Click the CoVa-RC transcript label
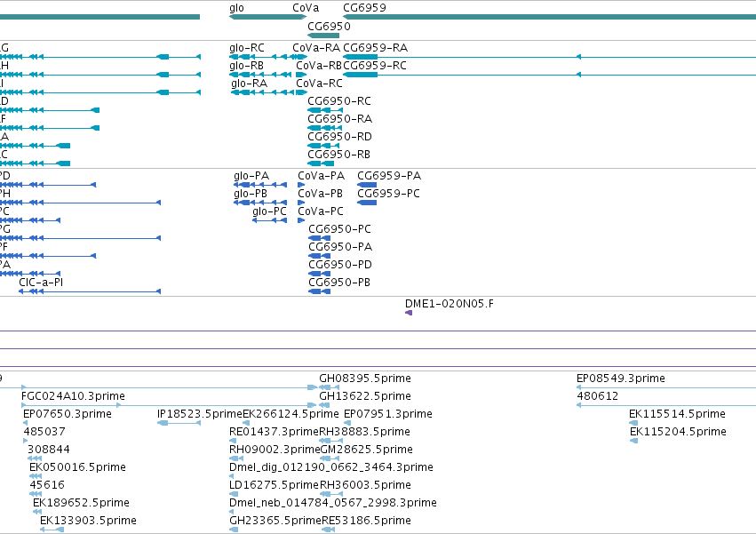 point(319,84)
